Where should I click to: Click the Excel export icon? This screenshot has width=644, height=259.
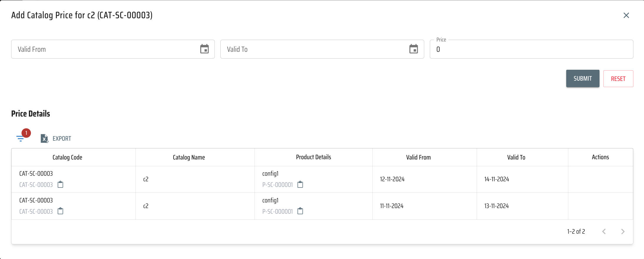tap(44, 138)
